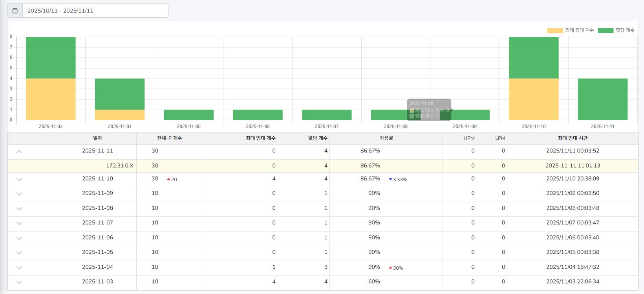Image resolution: width=644 pixels, height=294 pixels.
Task: Click the green bar for 2025-11-05
Action: point(188,115)
